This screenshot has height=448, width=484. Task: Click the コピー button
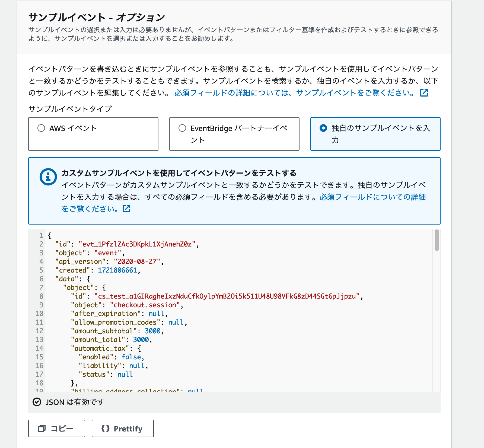[x=57, y=428]
